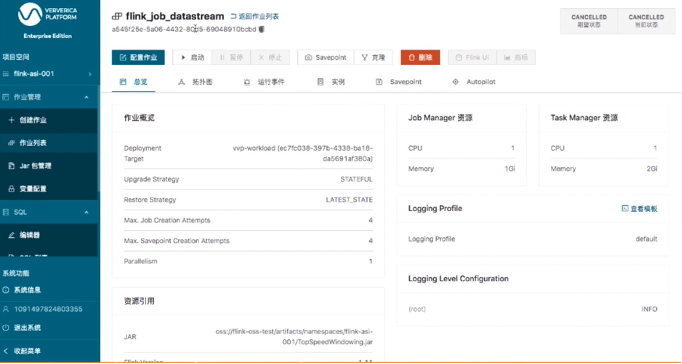Viewport: 682px width, 364px height.
Task: Return to job list via 返回作业列表 link
Action: [x=254, y=17]
